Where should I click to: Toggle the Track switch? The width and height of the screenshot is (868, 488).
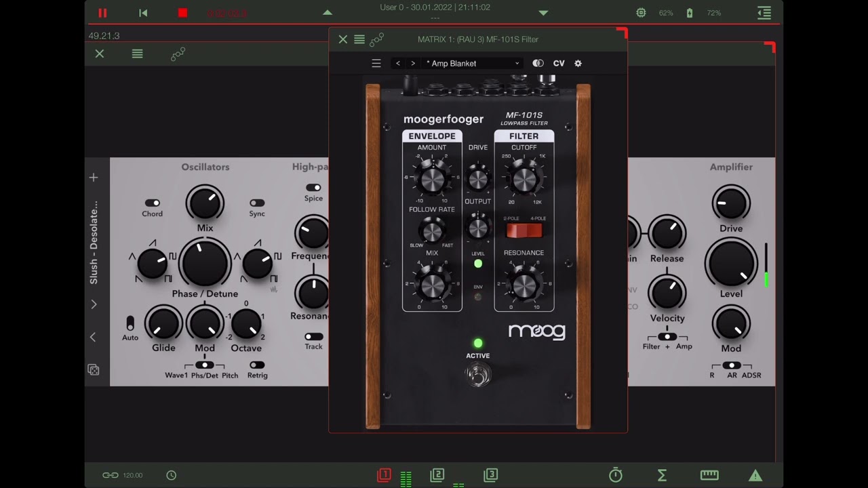click(313, 336)
